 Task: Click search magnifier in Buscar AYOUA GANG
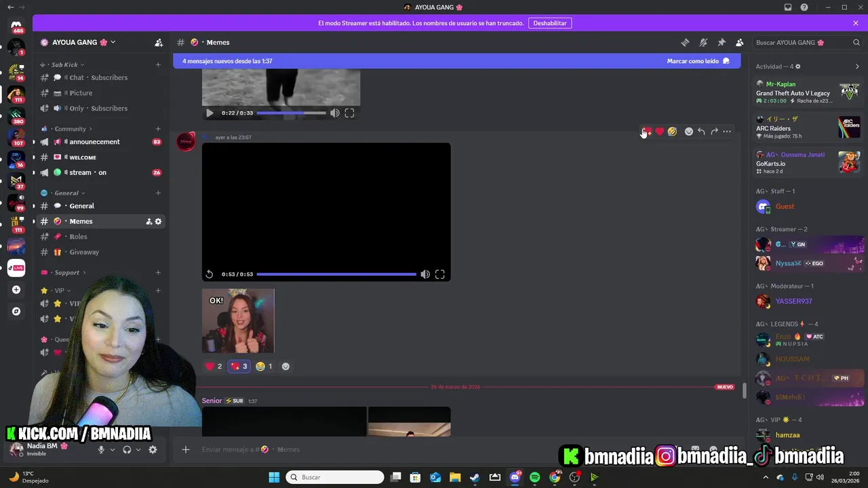point(856,42)
